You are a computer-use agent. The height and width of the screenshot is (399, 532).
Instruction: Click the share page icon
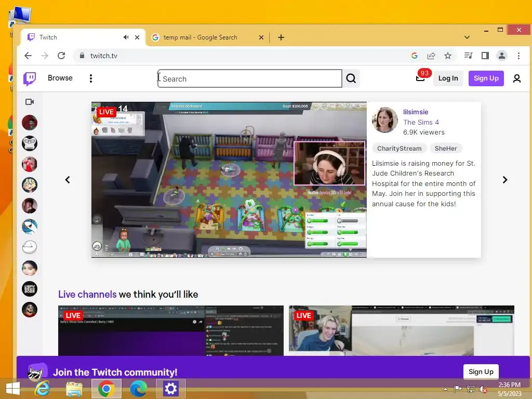pos(431,56)
